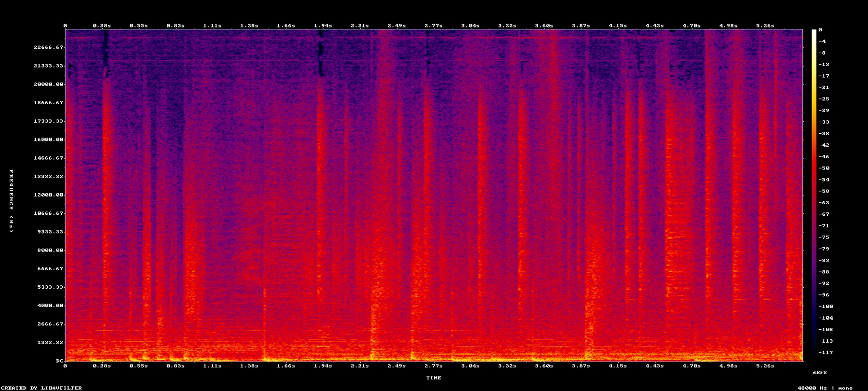Click the -54 dBFS scale value
Image resolution: width=868 pixels, height=391 pixels.
click(x=824, y=180)
